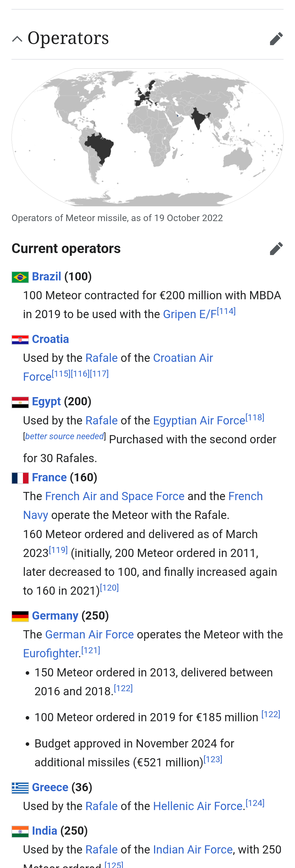Click the Germany flag icon
This screenshot has width=295, height=868.
[20, 616]
